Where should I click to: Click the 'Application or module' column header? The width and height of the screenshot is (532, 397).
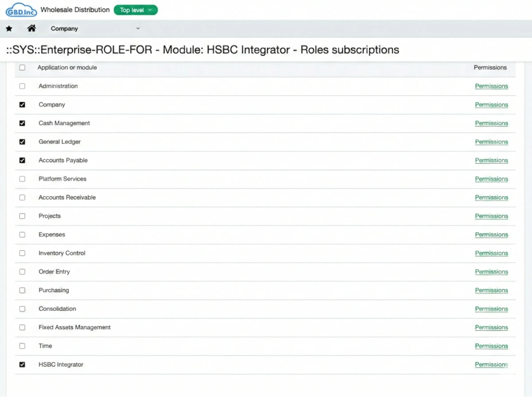(x=67, y=68)
